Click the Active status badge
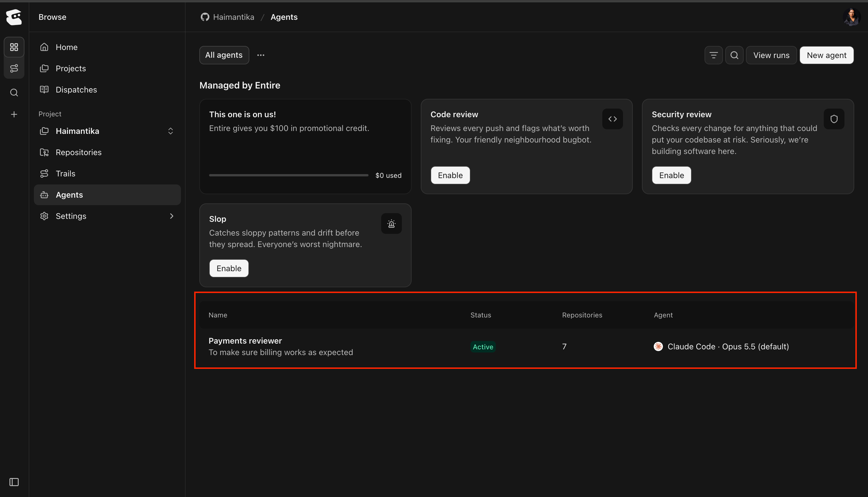The width and height of the screenshot is (868, 497). coord(483,347)
